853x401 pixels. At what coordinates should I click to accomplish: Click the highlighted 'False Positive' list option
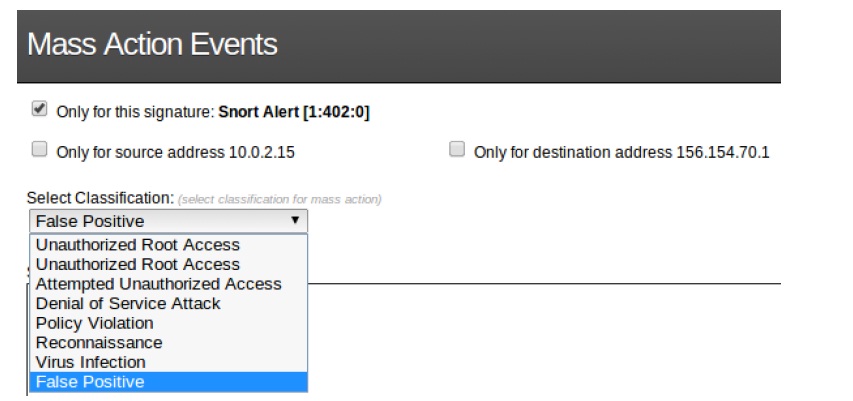(90, 382)
